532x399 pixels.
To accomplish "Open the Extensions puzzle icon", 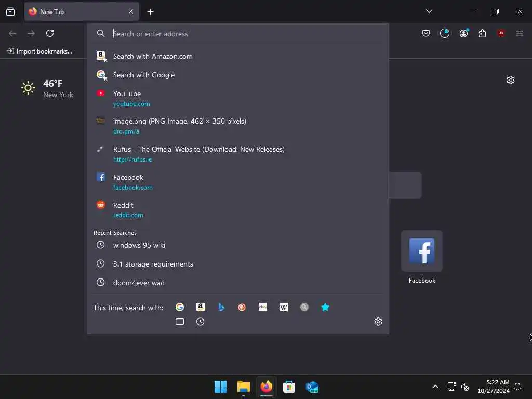I will click(482, 33).
